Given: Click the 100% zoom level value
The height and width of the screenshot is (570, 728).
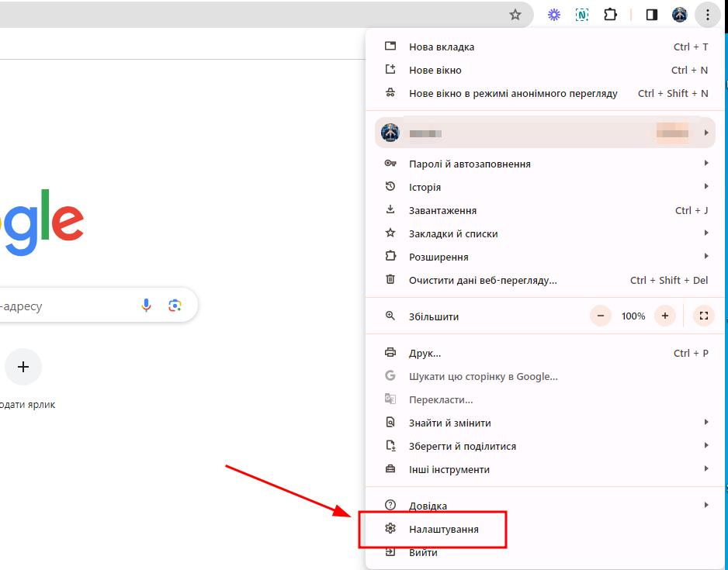Looking at the screenshot, I should [633, 316].
